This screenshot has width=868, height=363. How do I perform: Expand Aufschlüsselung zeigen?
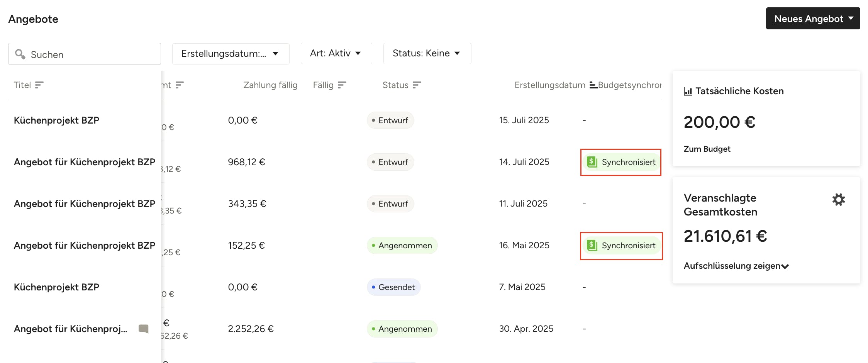(x=736, y=266)
